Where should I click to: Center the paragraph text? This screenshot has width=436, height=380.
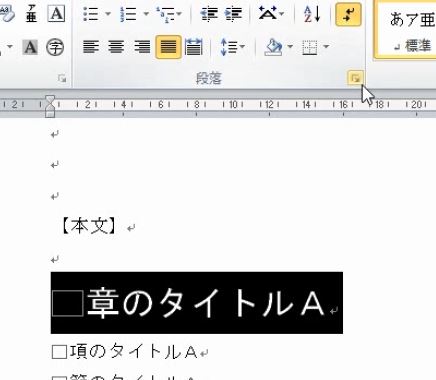116,47
